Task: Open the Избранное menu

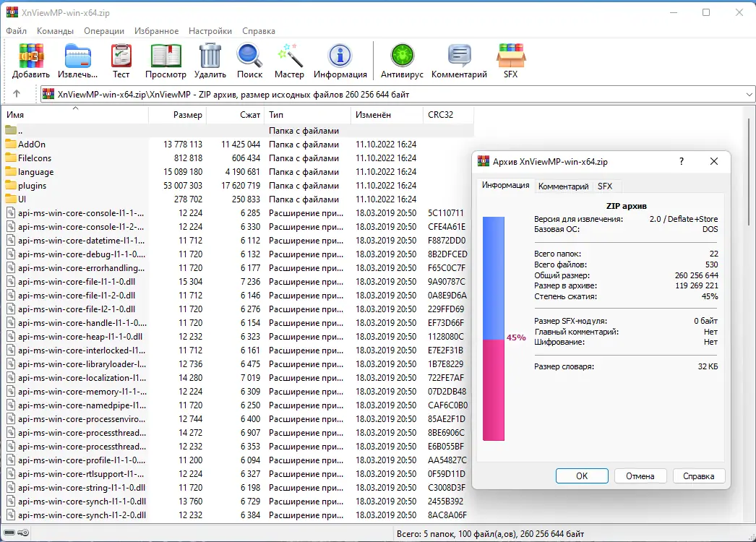Action: point(156,31)
